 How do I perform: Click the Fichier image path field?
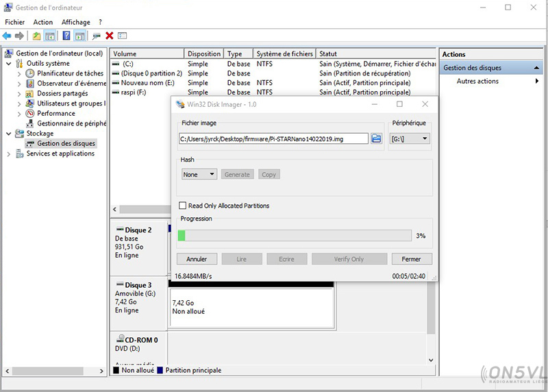[x=273, y=138]
